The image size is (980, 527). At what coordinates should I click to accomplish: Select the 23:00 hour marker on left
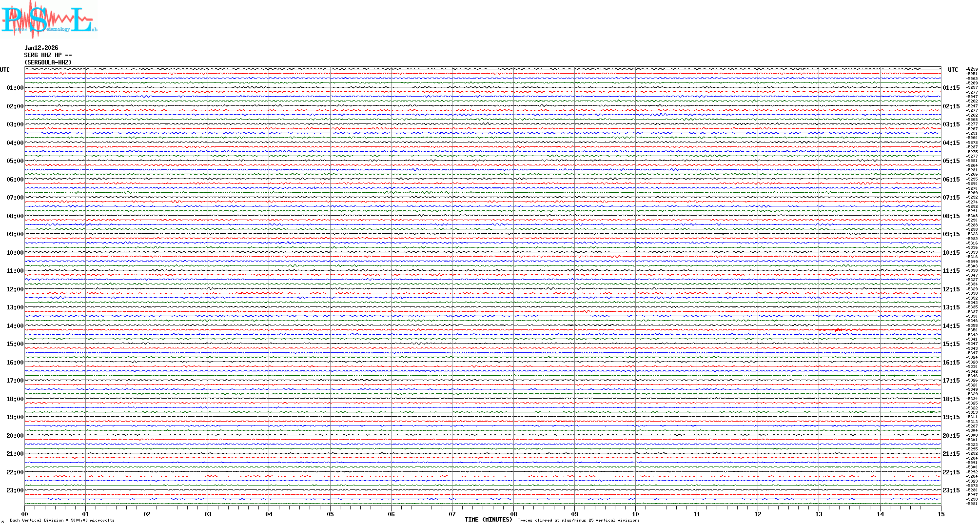tap(15, 490)
